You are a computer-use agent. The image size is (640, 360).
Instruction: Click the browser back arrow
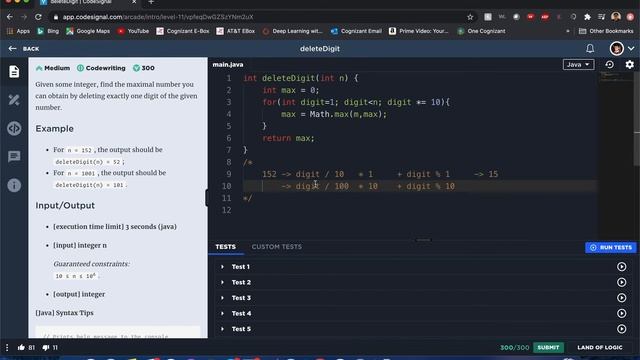click(x=10, y=17)
